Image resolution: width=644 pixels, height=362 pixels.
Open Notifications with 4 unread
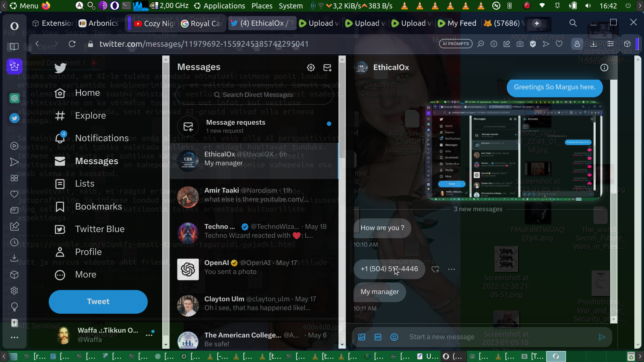click(92, 138)
